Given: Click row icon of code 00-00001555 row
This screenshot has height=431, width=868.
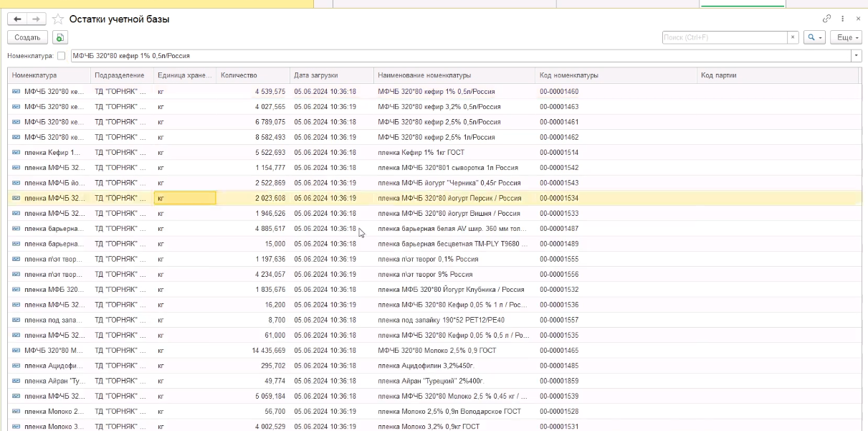Looking at the screenshot, I should coord(16,259).
